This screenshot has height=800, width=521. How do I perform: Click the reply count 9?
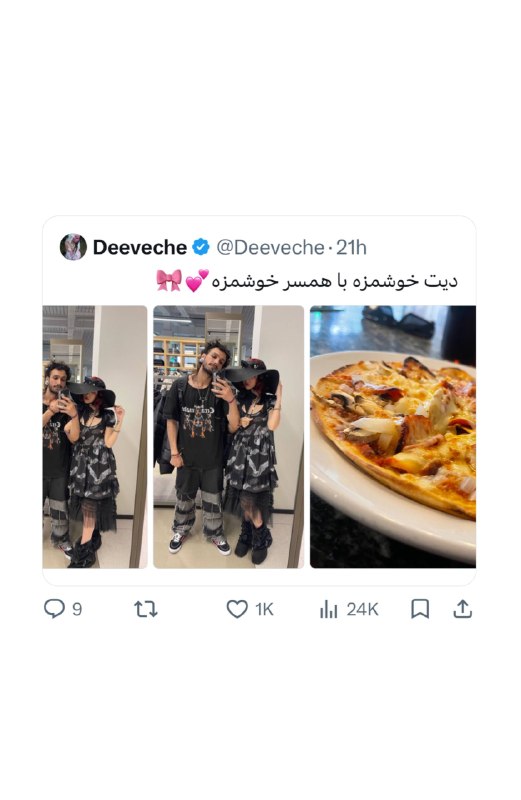(77, 609)
